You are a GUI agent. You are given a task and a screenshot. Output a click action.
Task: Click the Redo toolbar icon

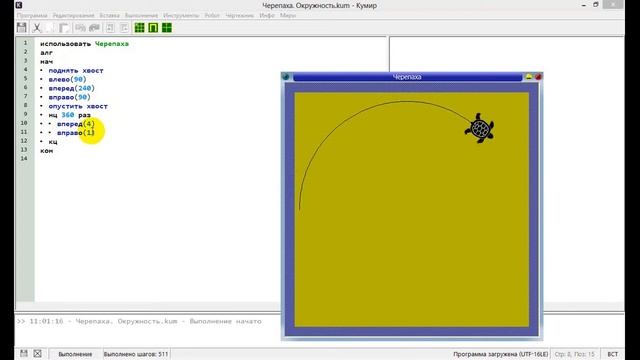(x=94, y=28)
